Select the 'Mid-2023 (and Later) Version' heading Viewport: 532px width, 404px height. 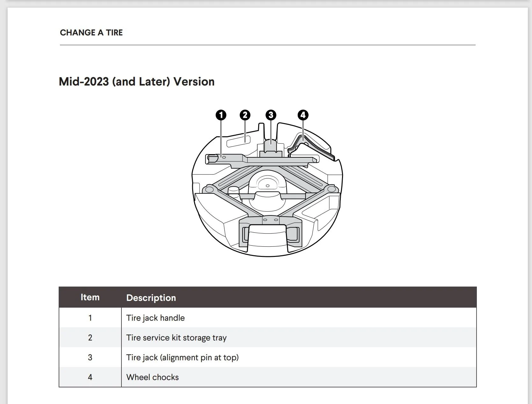(x=137, y=82)
